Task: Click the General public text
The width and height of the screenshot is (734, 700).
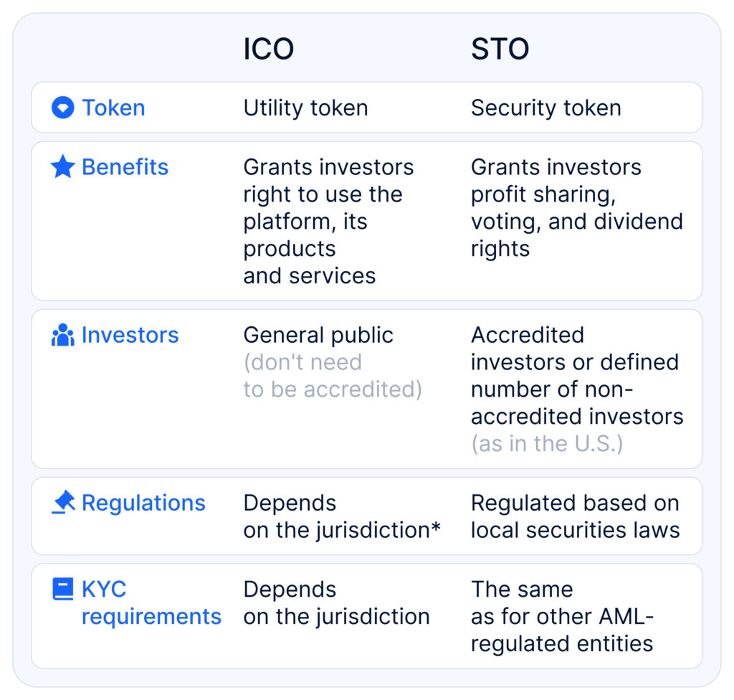Action: tap(318, 336)
